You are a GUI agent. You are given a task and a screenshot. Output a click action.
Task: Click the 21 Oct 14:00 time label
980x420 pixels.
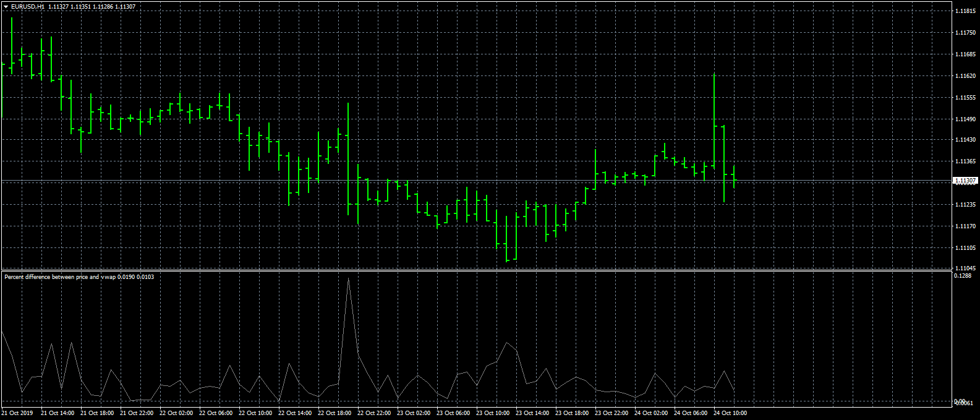pyautogui.click(x=58, y=413)
